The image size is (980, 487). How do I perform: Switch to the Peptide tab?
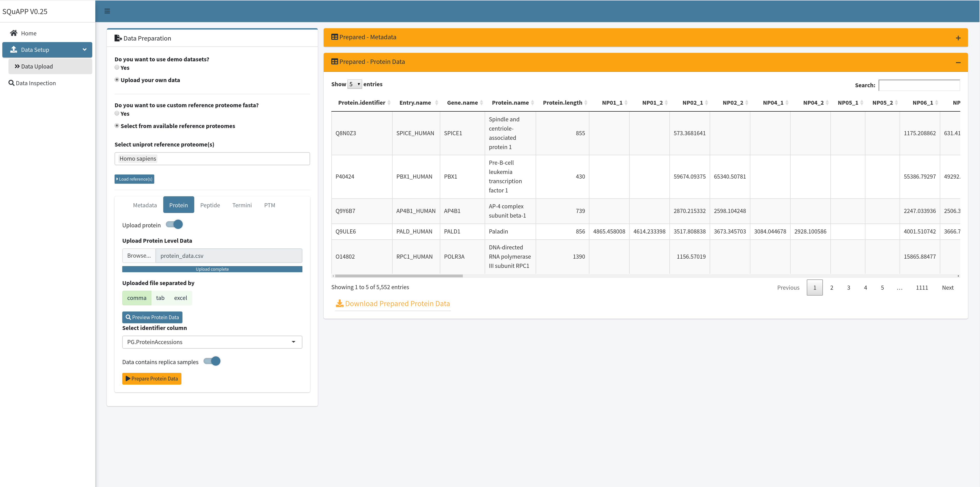210,205
